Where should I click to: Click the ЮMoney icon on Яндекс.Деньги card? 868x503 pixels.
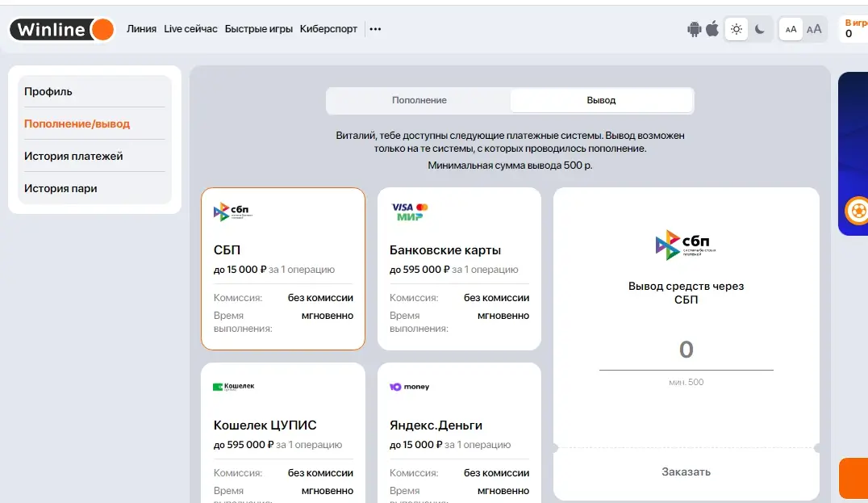[410, 386]
